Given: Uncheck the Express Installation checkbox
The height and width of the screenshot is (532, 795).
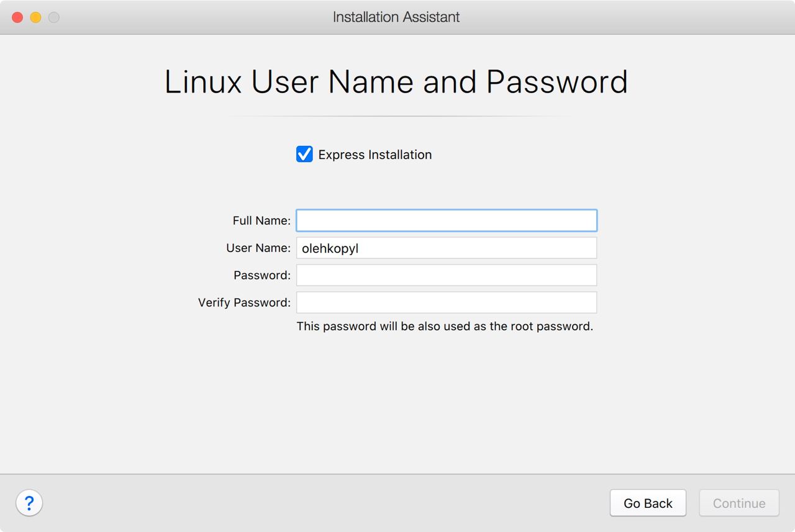Looking at the screenshot, I should [x=304, y=154].
